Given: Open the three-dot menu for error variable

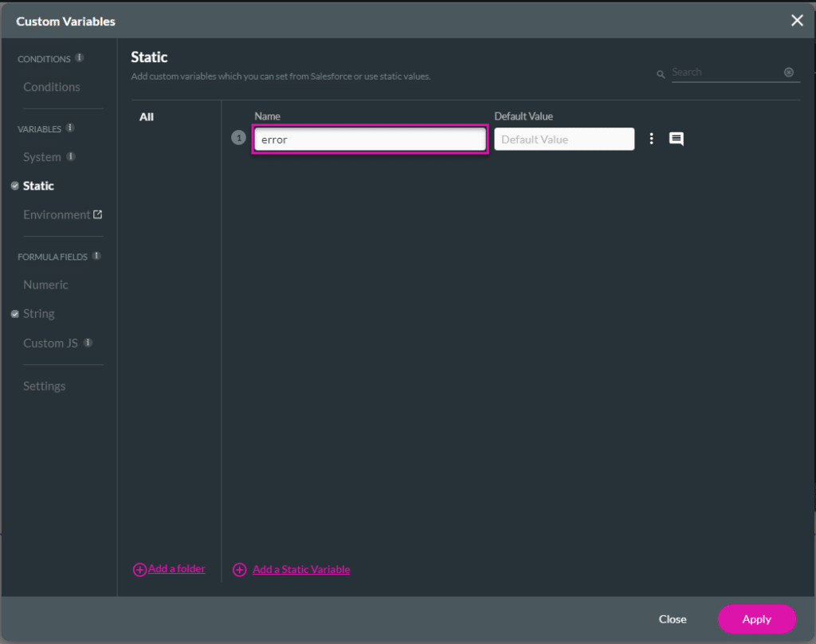Looking at the screenshot, I should point(651,139).
